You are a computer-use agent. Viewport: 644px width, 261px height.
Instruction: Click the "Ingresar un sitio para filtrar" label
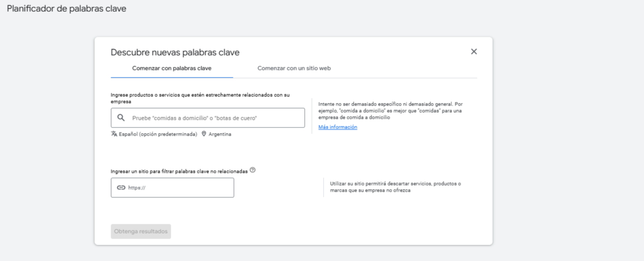(x=179, y=172)
